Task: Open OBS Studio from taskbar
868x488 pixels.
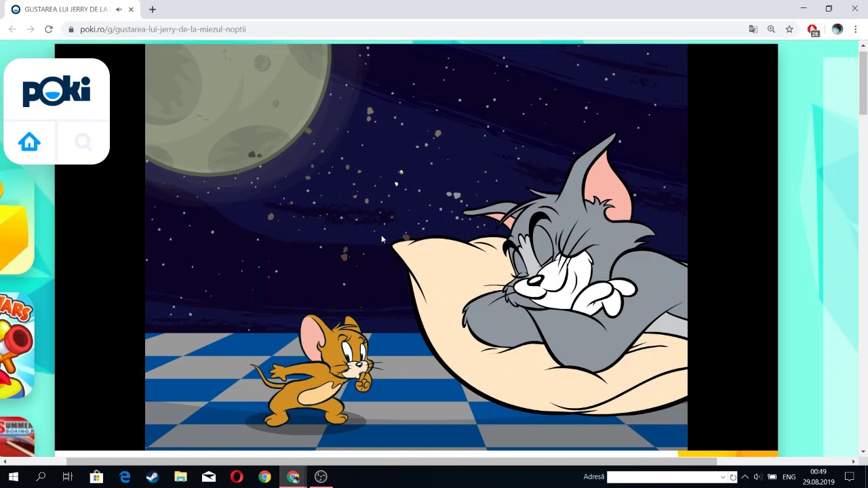Action: pos(321,476)
